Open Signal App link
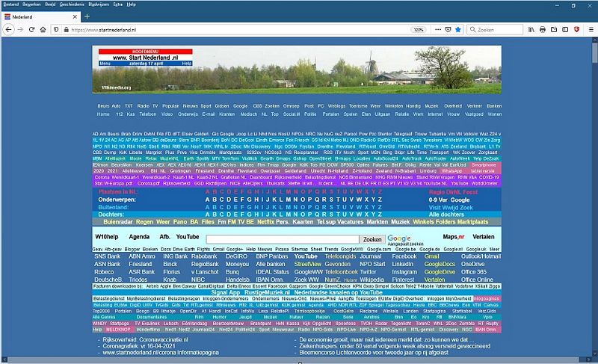 pyautogui.click(x=226, y=292)
